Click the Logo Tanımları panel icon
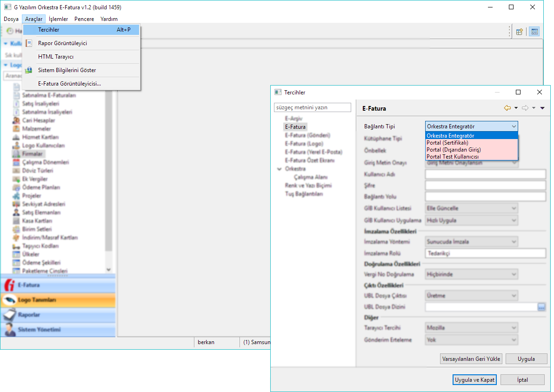This screenshot has width=554, height=392. pyautogui.click(x=10, y=300)
